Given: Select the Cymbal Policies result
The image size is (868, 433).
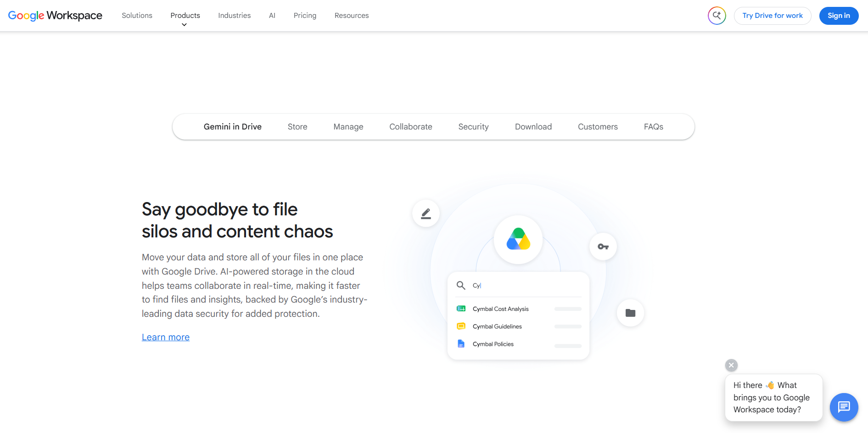Looking at the screenshot, I should (x=519, y=344).
